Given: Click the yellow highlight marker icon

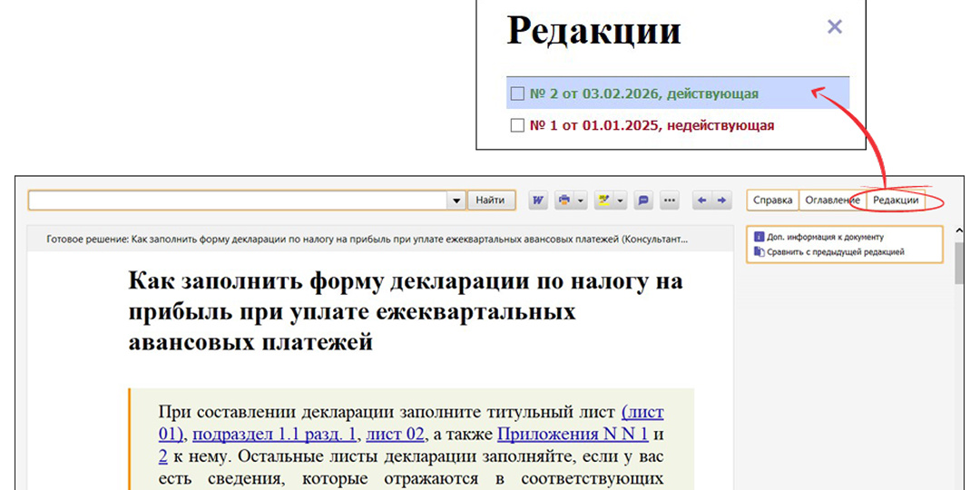Looking at the screenshot, I should tap(603, 200).
